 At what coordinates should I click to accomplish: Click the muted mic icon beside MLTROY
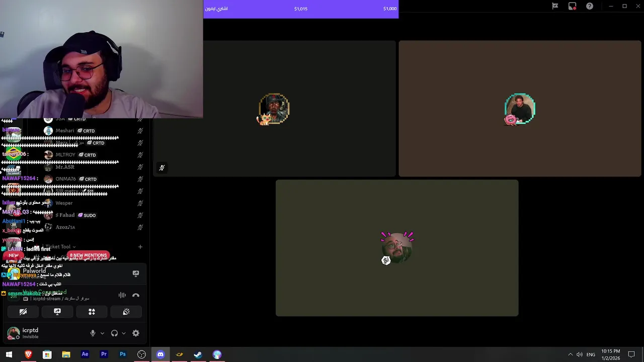[140, 155]
